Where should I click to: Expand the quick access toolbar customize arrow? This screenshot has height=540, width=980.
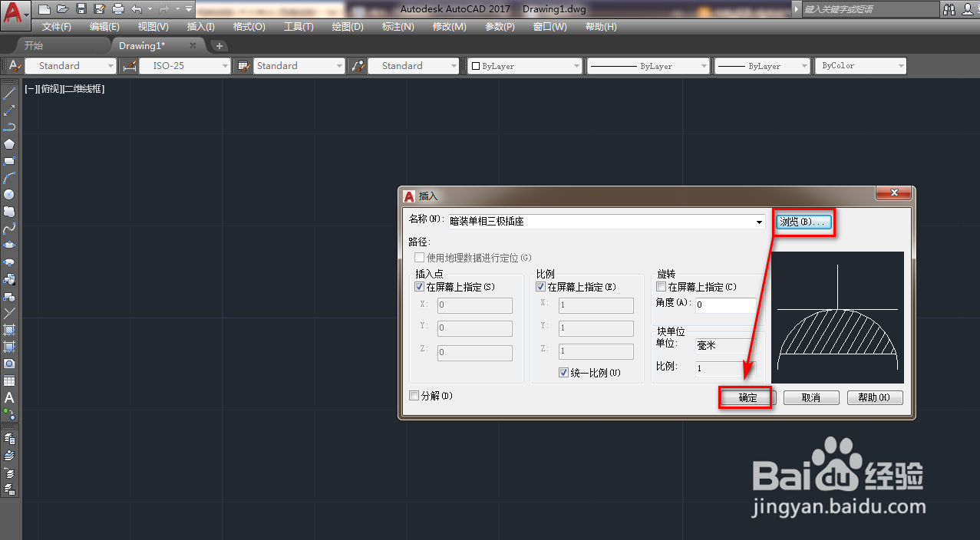tap(189, 9)
